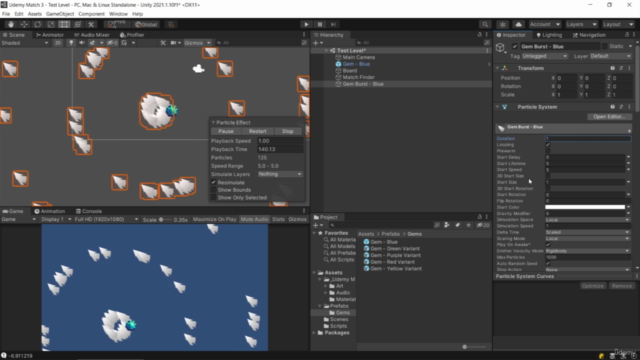Toggle 2D scene view mode
The height and width of the screenshot is (360, 640).
(x=58, y=43)
